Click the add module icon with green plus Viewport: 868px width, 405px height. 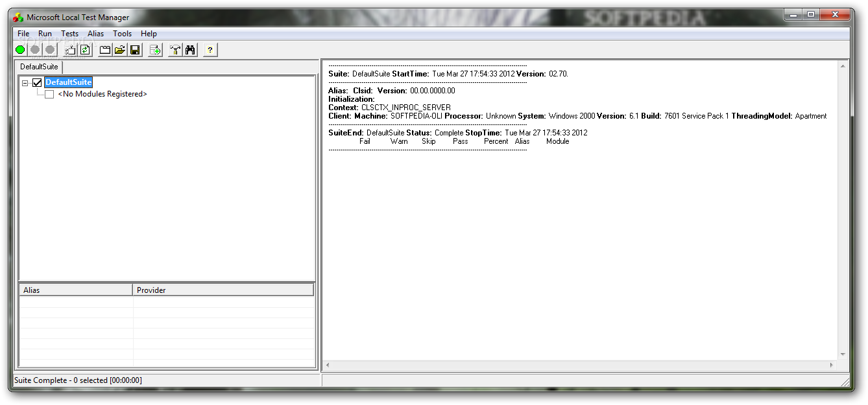[x=155, y=50]
